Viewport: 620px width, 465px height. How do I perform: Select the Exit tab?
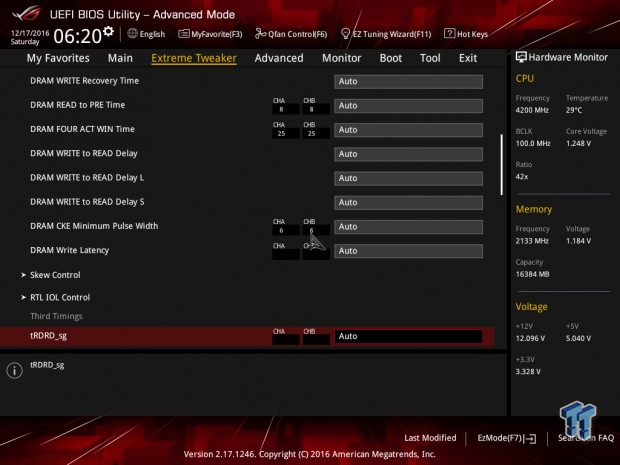point(468,58)
